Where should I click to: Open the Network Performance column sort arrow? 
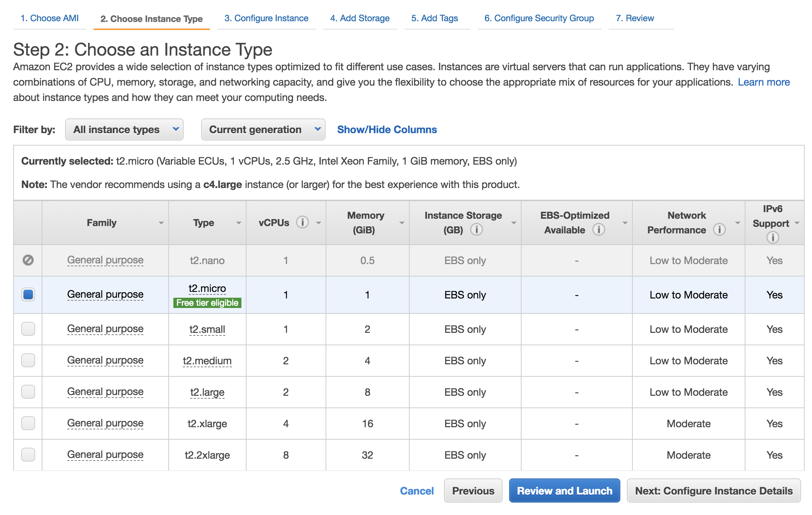tap(737, 223)
